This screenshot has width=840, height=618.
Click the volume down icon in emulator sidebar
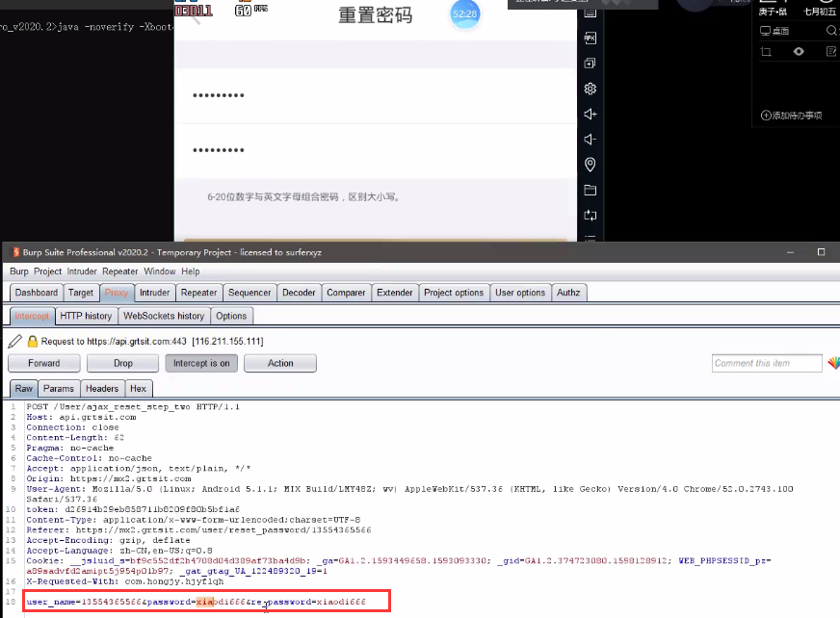click(591, 140)
